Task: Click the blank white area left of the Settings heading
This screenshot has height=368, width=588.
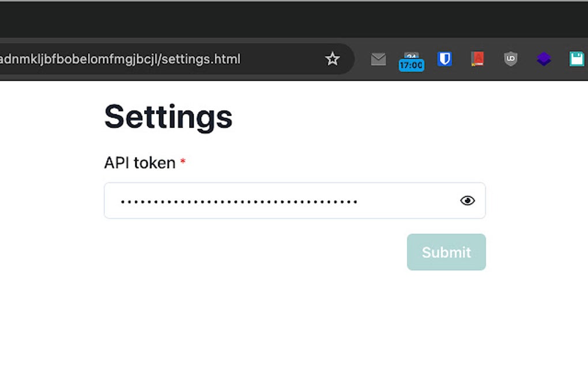Action: (46, 117)
